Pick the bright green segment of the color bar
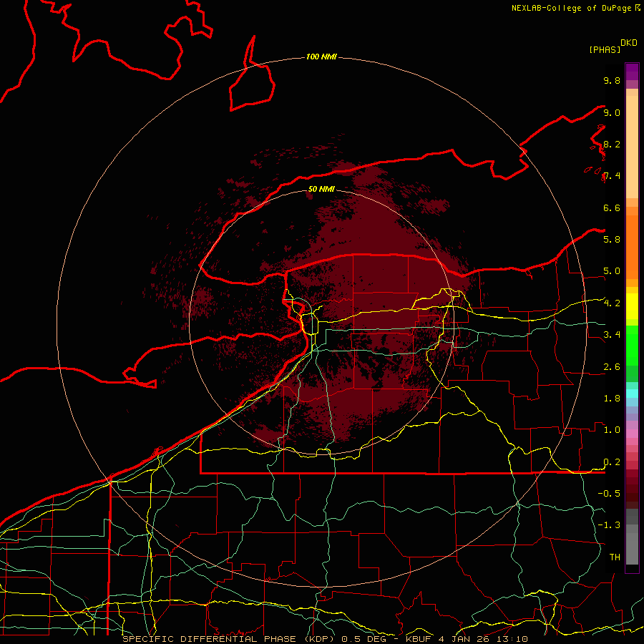The image size is (644, 644). pyautogui.click(x=632, y=345)
